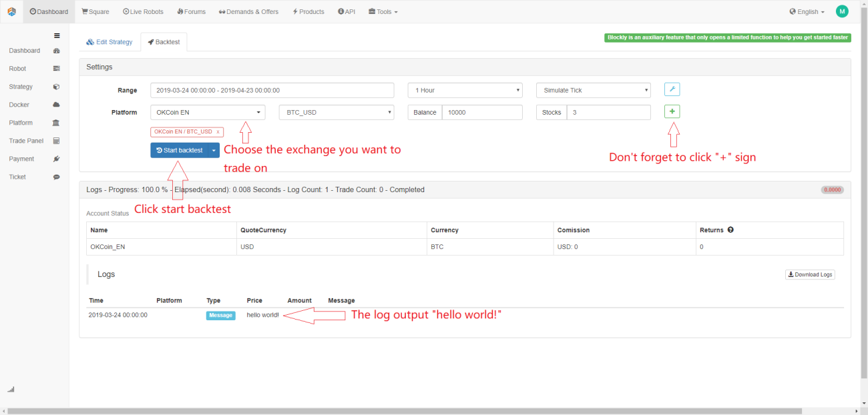Open the 1 Hour period dropdown

(x=465, y=90)
